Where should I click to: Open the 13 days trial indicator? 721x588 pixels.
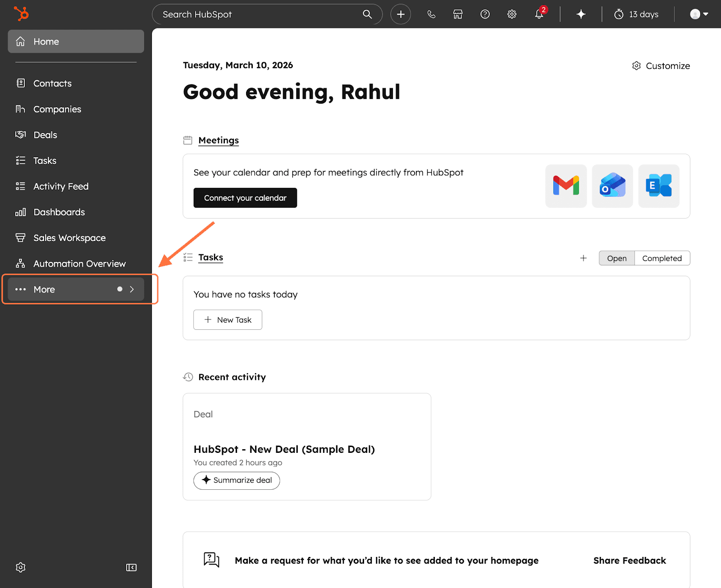click(x=637, y=14)
